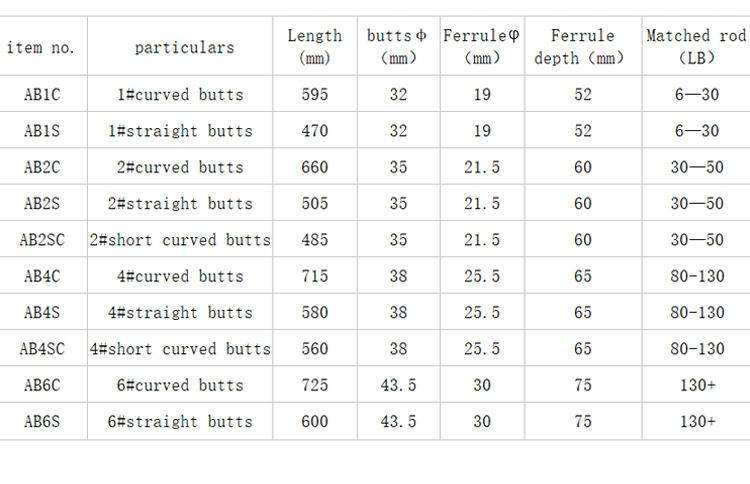Select the '2#curved butts' cell
Image resolution: width=750 pixels, height=484 pixels.
180,167
